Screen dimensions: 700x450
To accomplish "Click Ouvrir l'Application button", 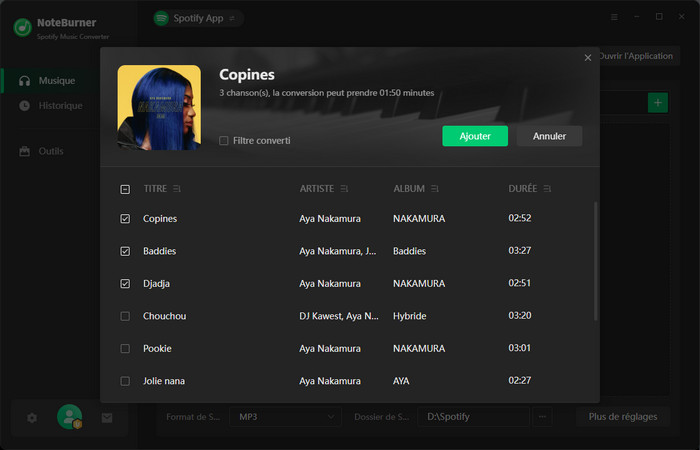I will coord(636,56).
